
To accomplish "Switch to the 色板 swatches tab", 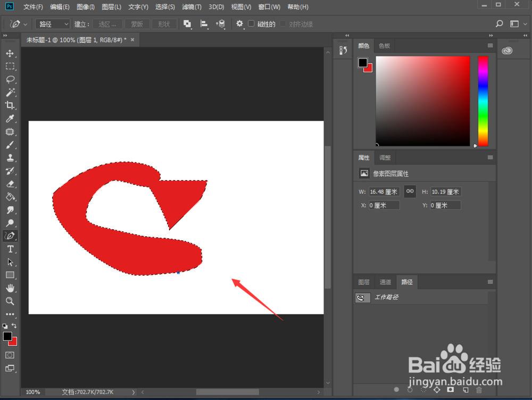I will click(x=385, y=46).
